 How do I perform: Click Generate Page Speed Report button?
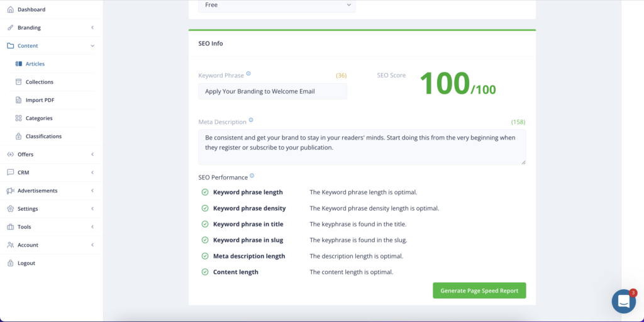(479, 291)
